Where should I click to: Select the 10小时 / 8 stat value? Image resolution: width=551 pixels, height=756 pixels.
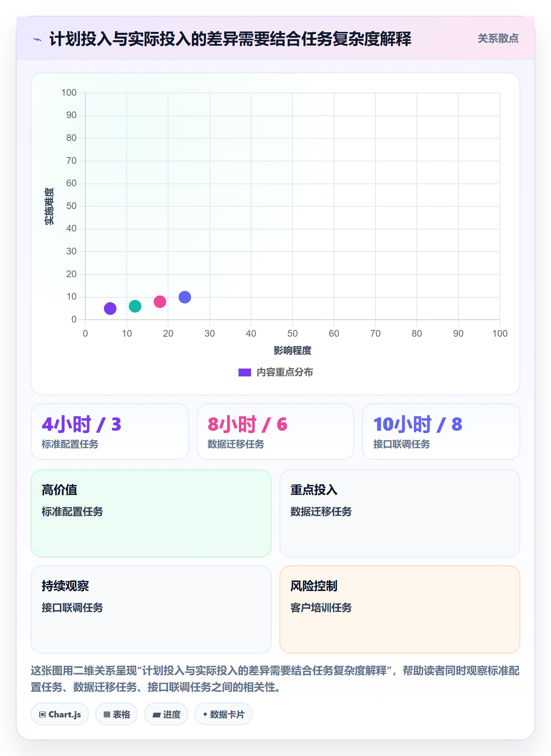point(418,424)
